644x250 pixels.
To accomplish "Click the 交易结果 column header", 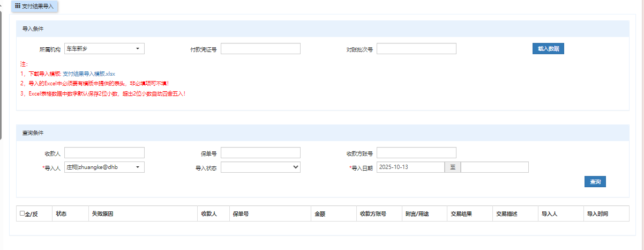I will [469, 214].
